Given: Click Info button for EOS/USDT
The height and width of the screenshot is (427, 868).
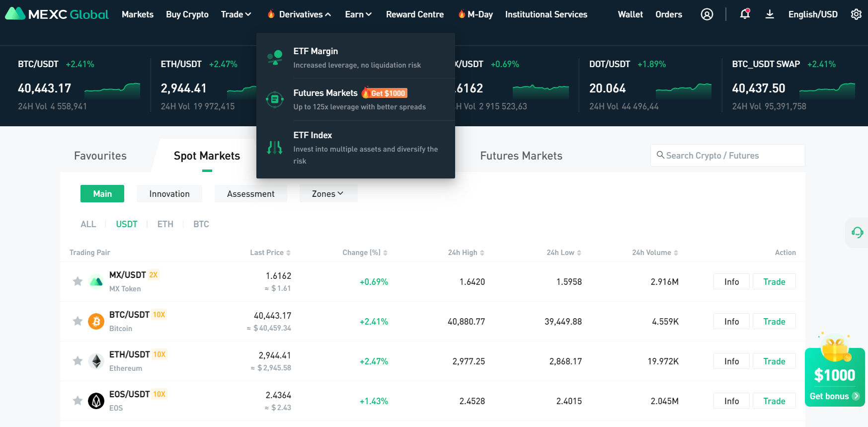Looking at the screenshot, I should click(731, 401).
